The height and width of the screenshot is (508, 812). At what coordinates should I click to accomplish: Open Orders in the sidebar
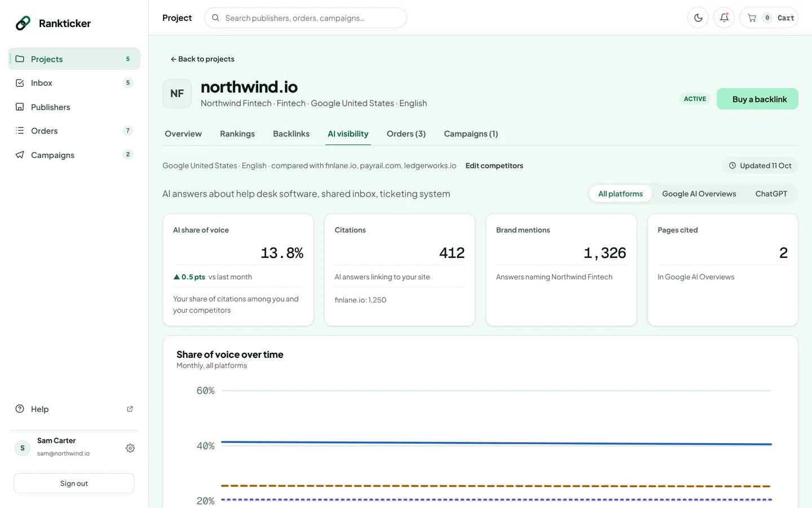pos(74,131)
